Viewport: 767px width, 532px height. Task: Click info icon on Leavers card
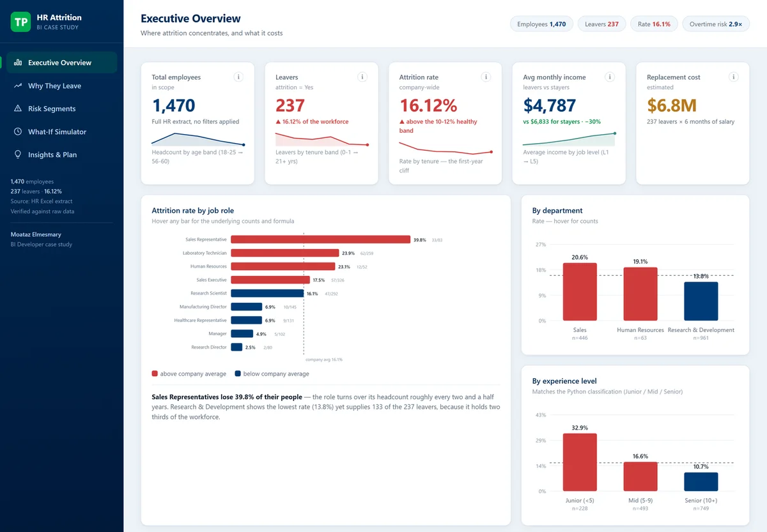pos(362,77)
